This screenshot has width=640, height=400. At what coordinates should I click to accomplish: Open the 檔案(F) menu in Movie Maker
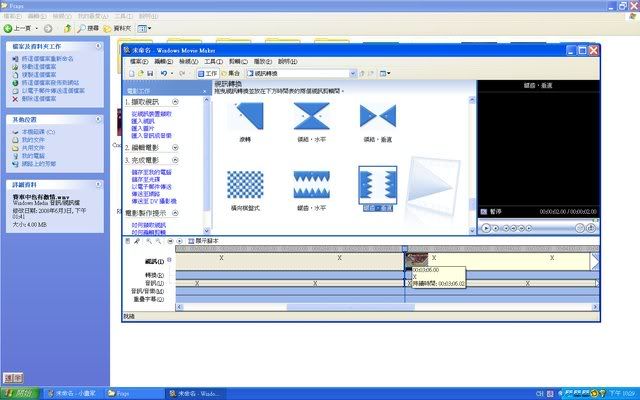(140, 61)
